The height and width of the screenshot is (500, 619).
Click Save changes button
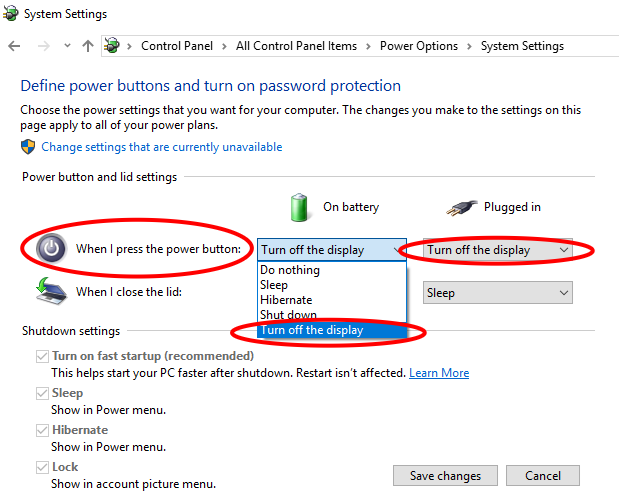[x=445, y=476]
